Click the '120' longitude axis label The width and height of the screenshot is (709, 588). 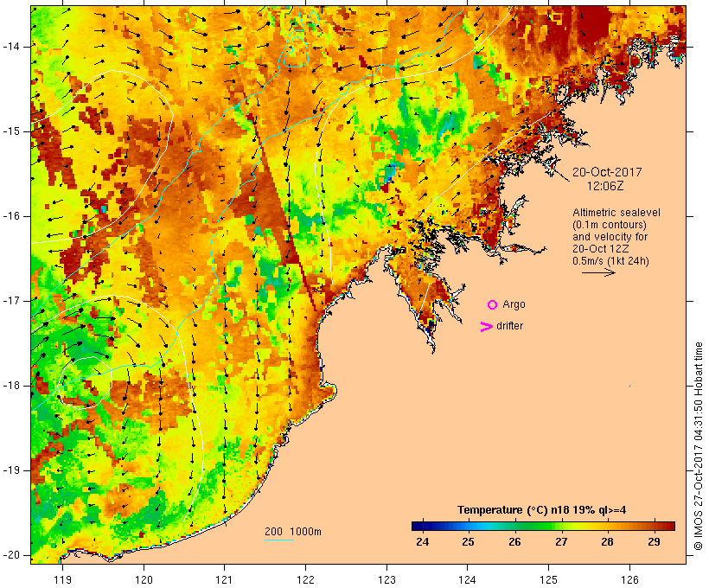(x=144, y=579)
